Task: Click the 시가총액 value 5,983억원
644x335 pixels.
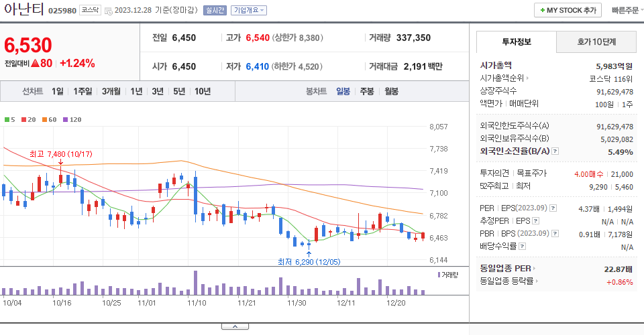Action: click(614, 66)
